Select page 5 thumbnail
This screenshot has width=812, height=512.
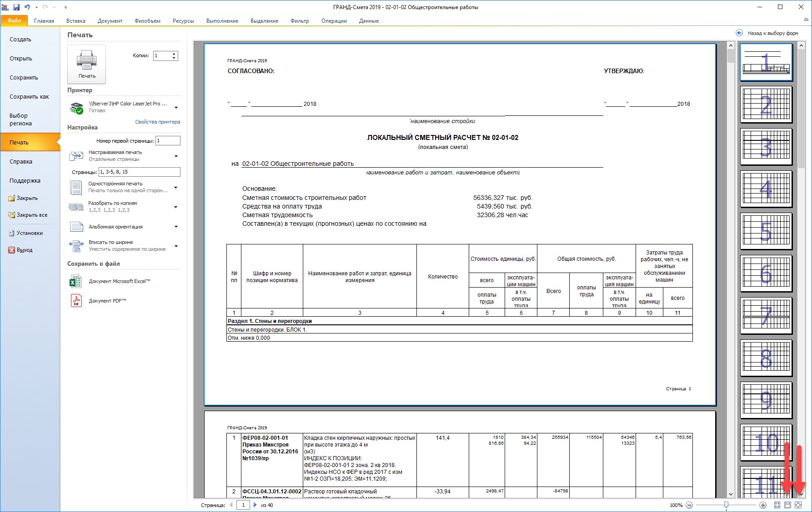click(x=766, y=231)
